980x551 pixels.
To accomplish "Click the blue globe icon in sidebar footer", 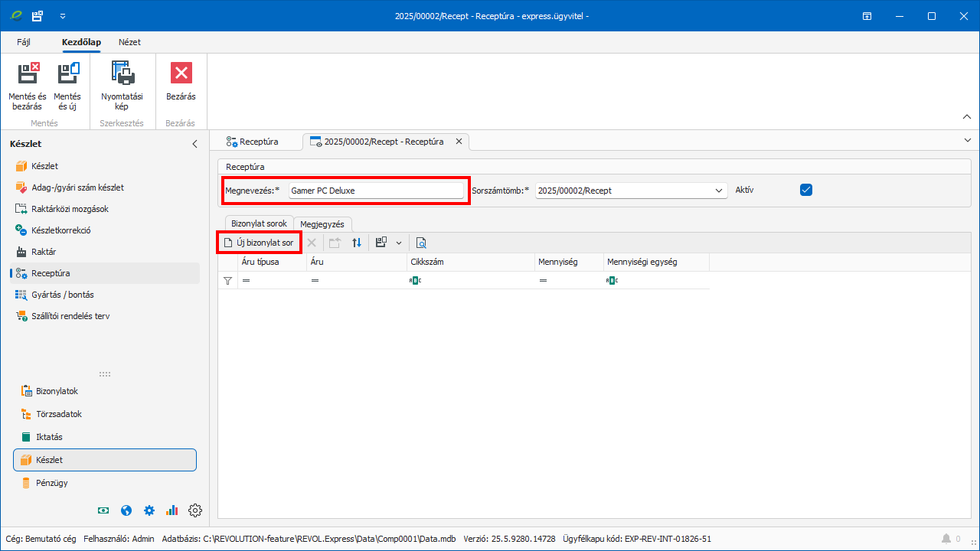I will coord(126,510).
